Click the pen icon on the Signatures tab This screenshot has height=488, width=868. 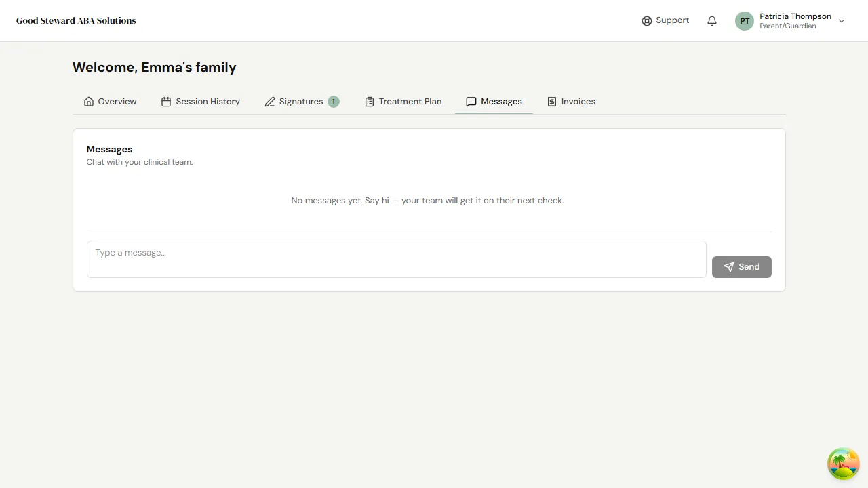[x=270, y=101]
